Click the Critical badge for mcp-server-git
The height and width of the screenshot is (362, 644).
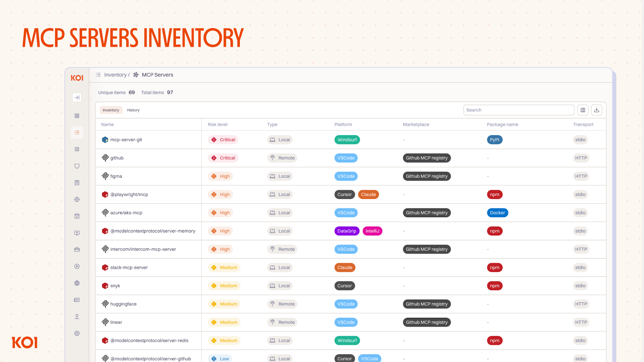click(x=223, y=140)
